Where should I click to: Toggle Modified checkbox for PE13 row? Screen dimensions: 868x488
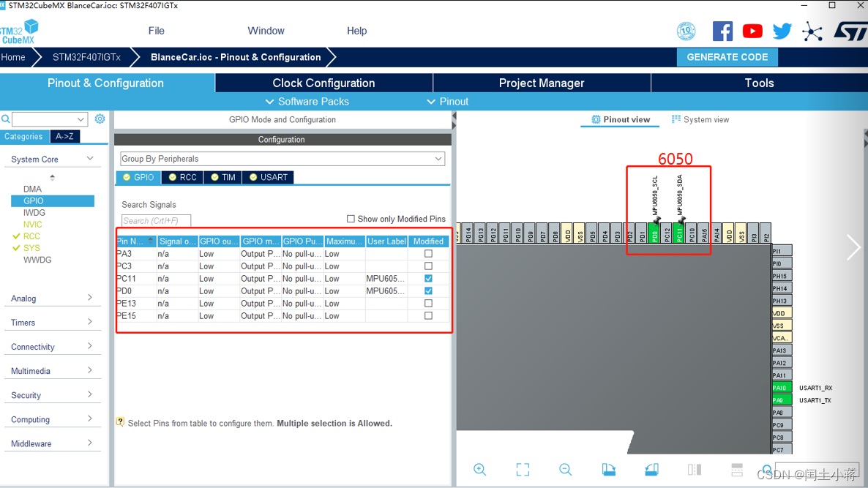pos(428,303)
